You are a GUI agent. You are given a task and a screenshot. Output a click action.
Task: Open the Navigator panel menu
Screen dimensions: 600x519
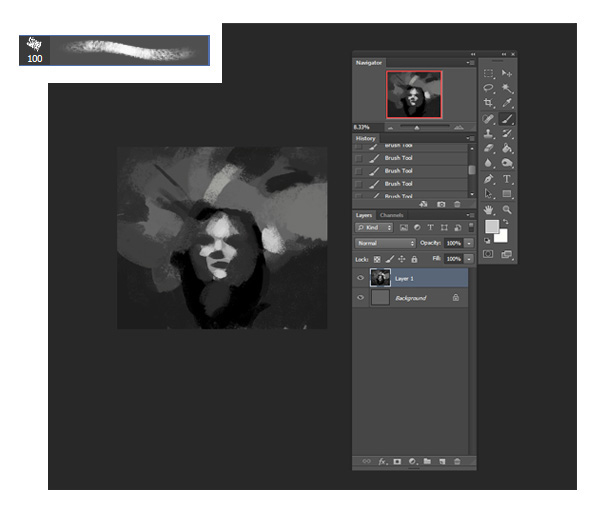coord(471,63)
